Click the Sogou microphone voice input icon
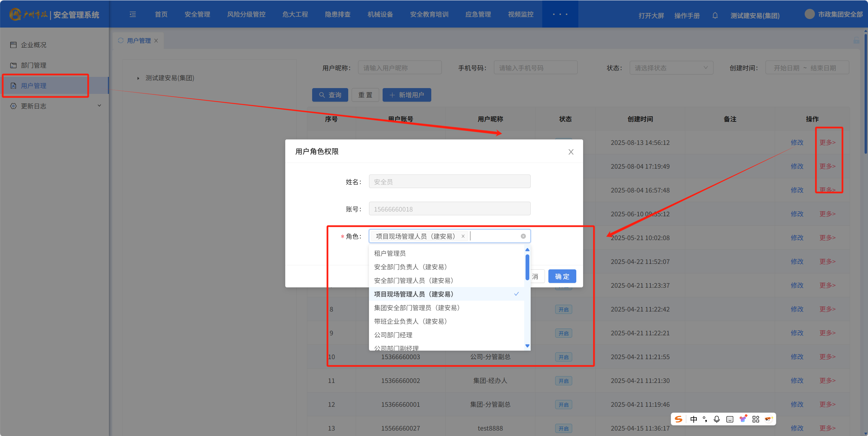868x436 pixels. click(x=717, y=419)
